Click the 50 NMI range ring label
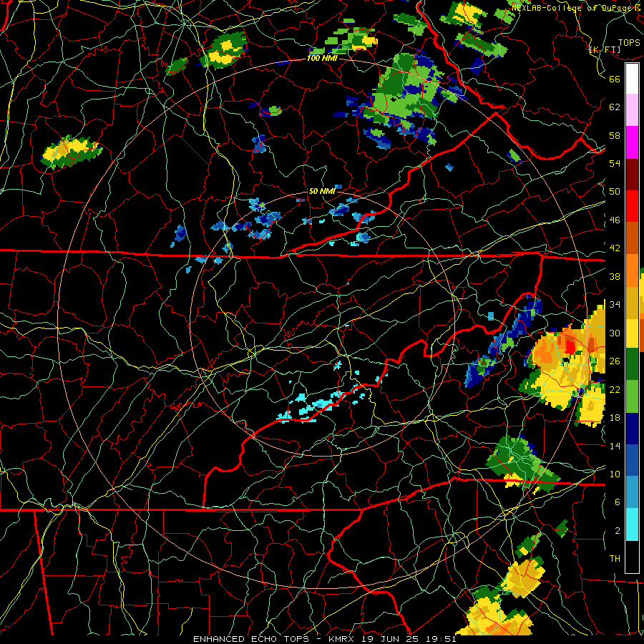This screenshot has width=644, height=644. click(x=322, y=191)
